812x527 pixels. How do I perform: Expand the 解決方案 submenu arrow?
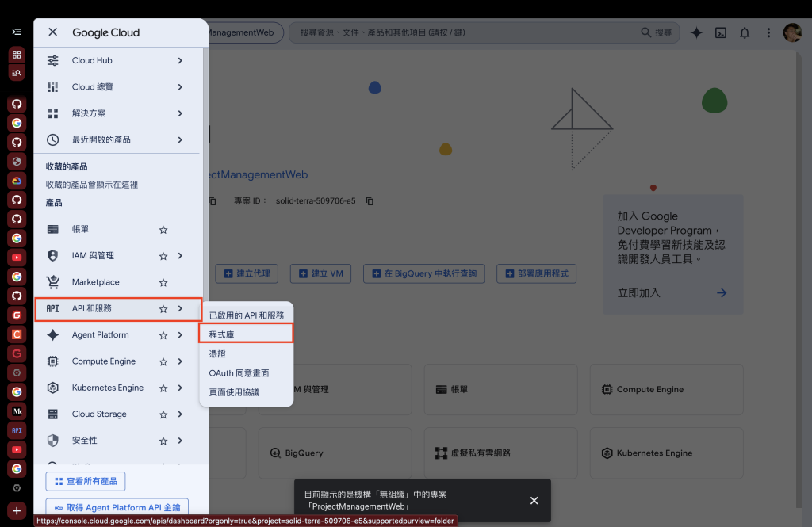(180, 113)
